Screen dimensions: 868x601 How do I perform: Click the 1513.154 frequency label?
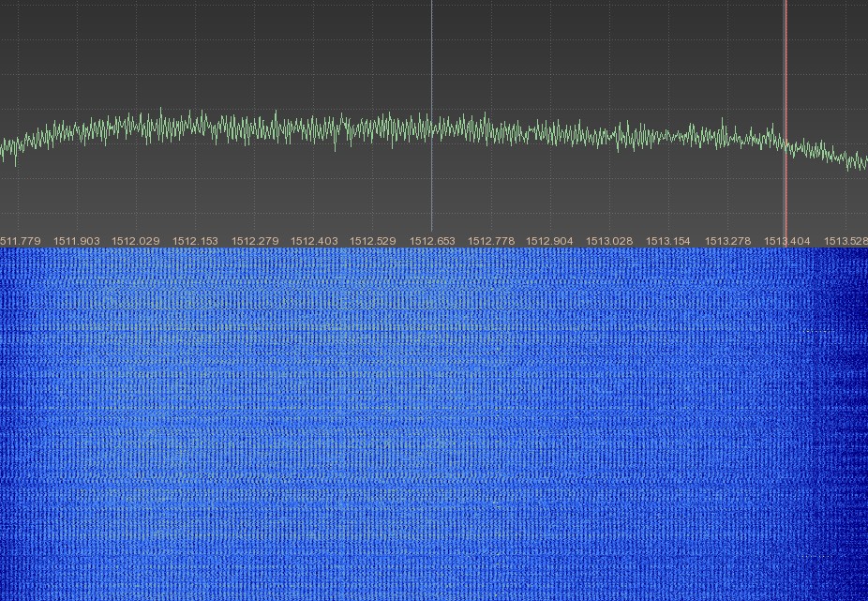[668, 241]
